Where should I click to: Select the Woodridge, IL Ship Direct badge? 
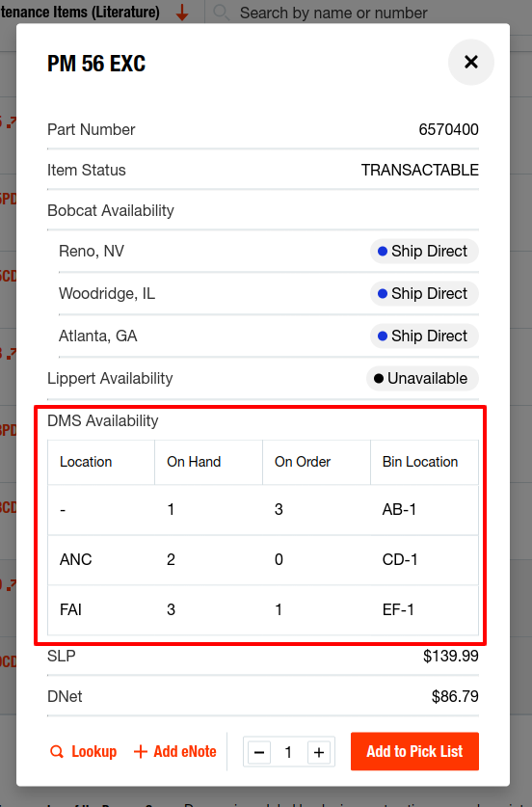coord(424,293)
